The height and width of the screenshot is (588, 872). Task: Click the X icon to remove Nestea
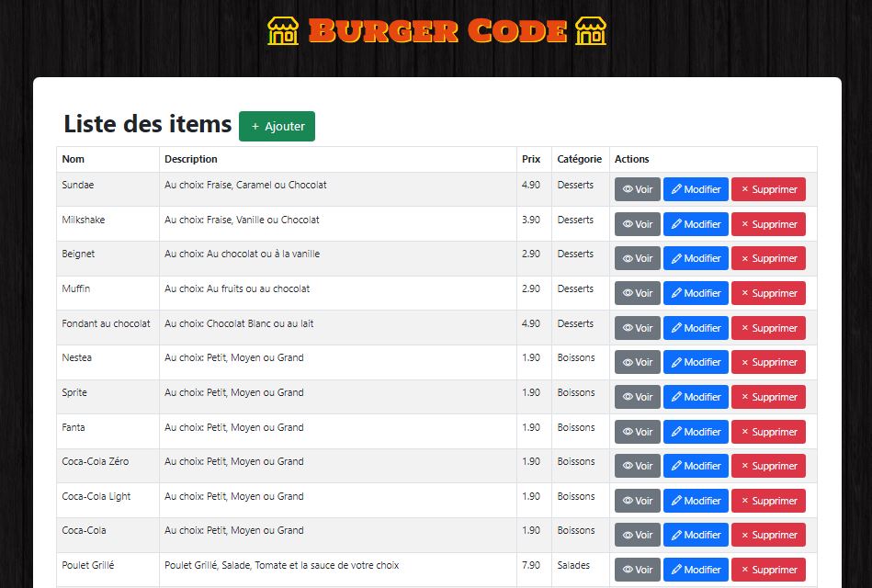click(x=746, y=362)
